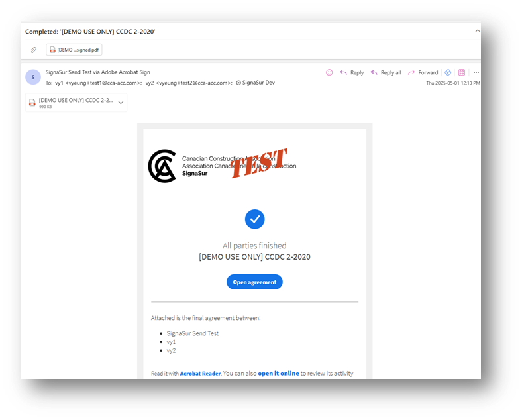Click the SignaSur Dev recipient
522x420 pixels.
click(255, 83)
